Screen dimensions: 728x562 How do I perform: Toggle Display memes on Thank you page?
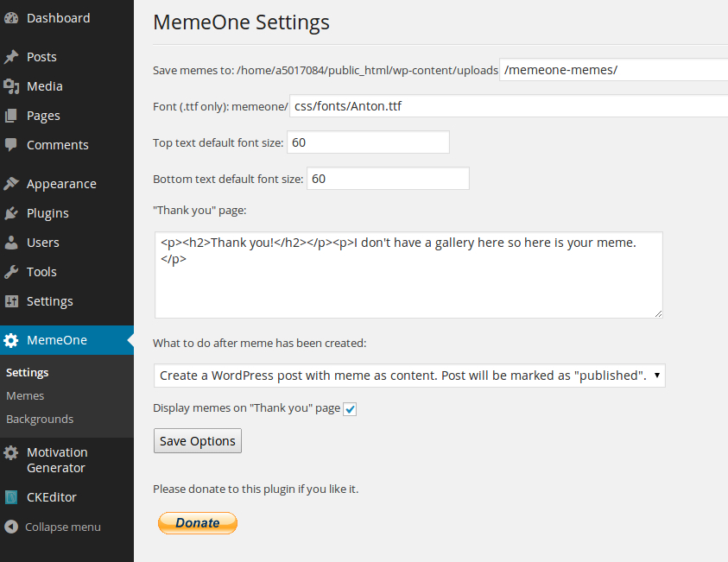tap(350, 409)
